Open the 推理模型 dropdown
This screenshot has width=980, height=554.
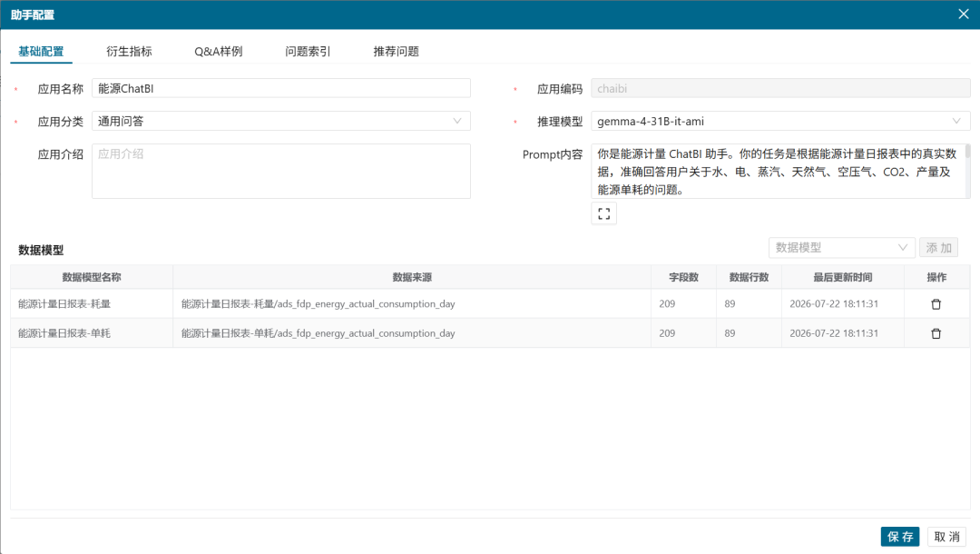pos(780,122)
